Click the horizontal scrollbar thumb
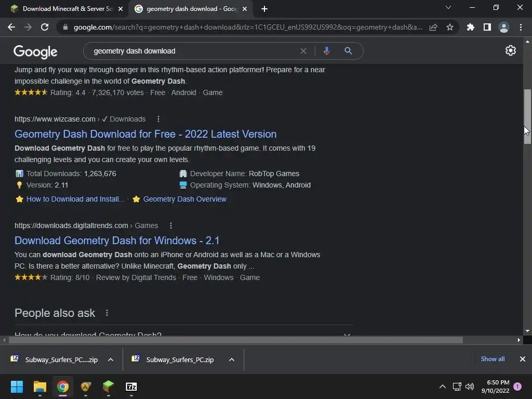532x399 pixels. 235,340
